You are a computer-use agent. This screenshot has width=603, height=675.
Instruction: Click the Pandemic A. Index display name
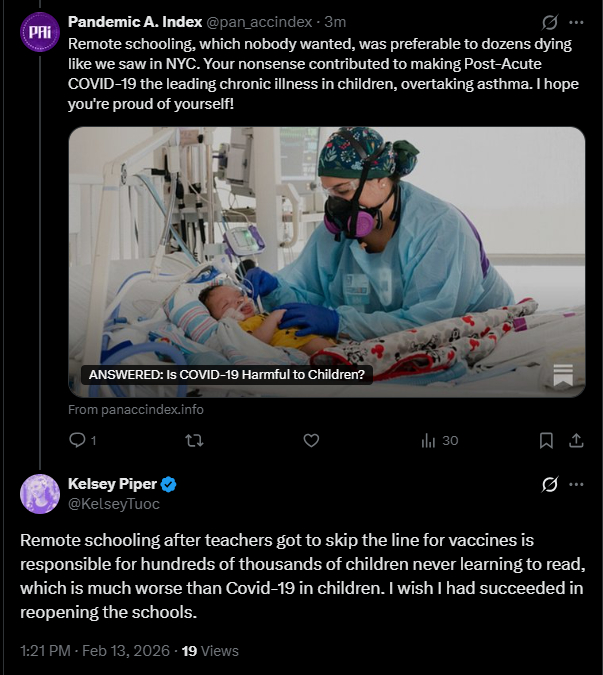pos(134,21)
